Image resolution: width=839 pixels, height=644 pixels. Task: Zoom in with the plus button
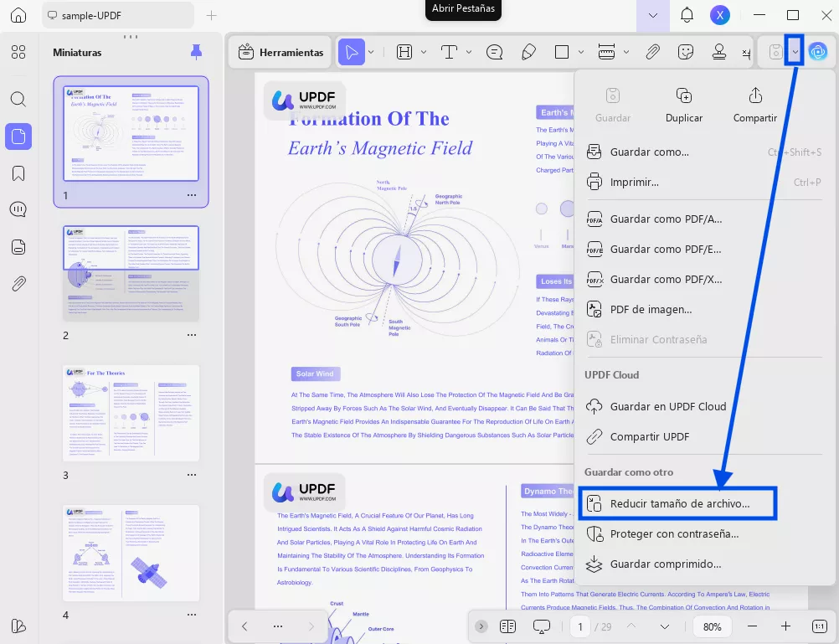785,626
